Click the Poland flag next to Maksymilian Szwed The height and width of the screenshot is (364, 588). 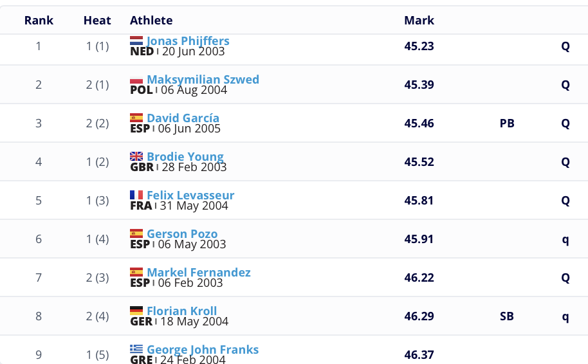tap(136, 80)
